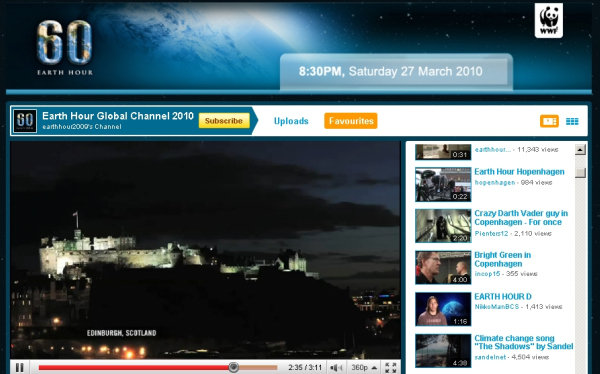Open the 0:31 video thumbnail at top
Screen dimensions: 600x374
pyautogui.click(x=443, y=152)
